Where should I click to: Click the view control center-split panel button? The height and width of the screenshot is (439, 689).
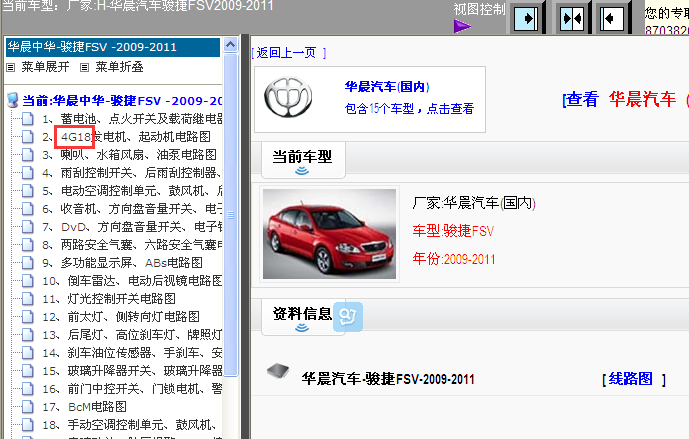point(572,18)
